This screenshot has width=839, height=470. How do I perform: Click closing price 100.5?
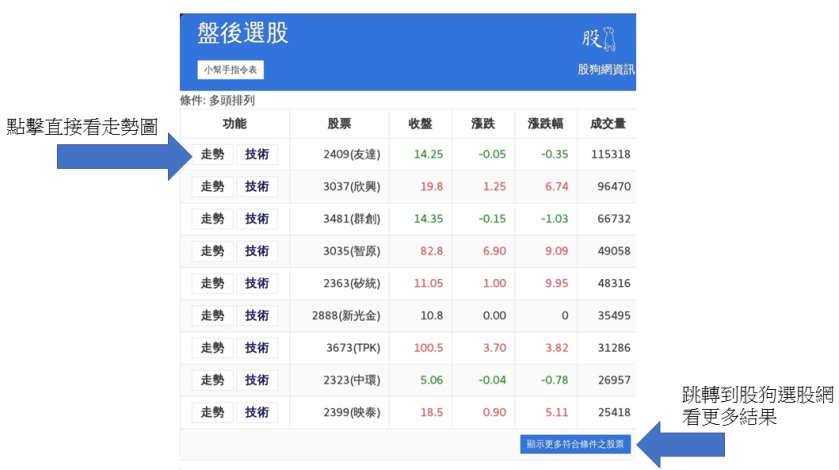pos(428,347)
